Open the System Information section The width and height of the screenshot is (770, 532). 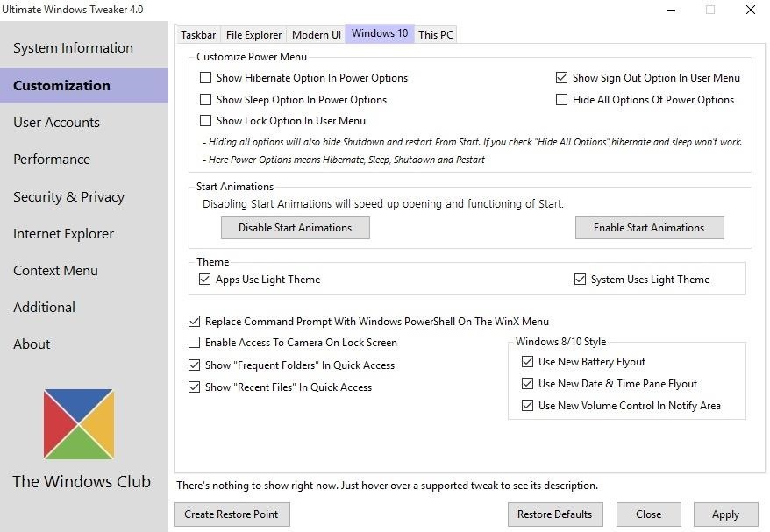pos(73,48)
